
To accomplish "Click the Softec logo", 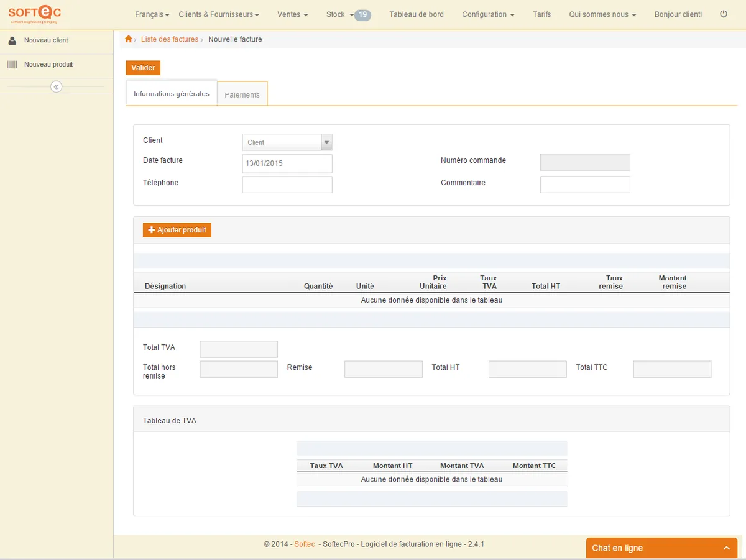I will coord(35,14).
